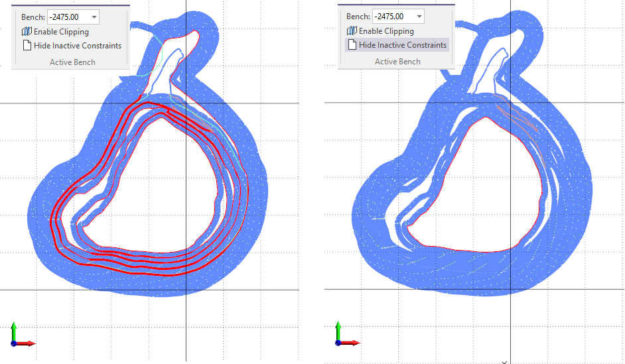625x364 pixels.
Task: Open Bench dropdown arrow in left panel
Action: [94, 17]
